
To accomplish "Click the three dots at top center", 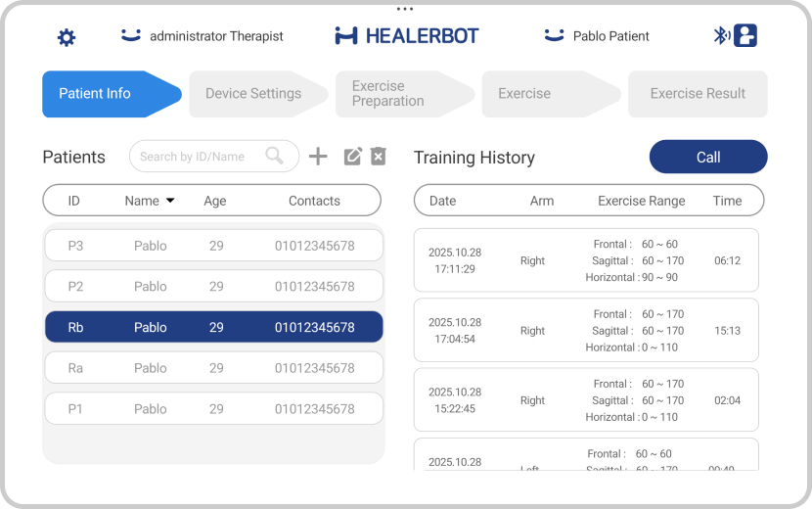I will click(405, 9).
